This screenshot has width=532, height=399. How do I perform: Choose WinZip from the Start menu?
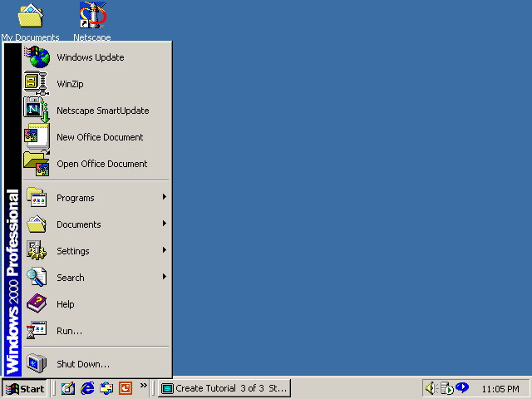pyautogui.click(x=96, y=83)
